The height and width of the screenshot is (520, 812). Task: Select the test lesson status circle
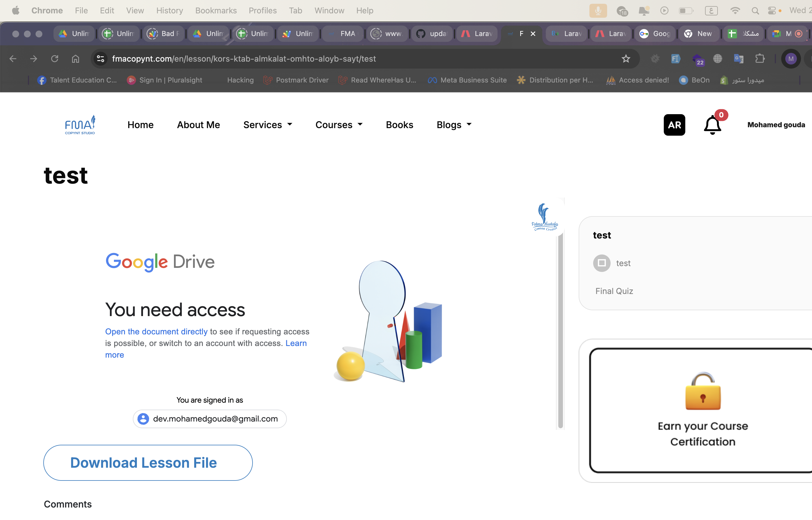pyautogui.click(x=602, y=263)
